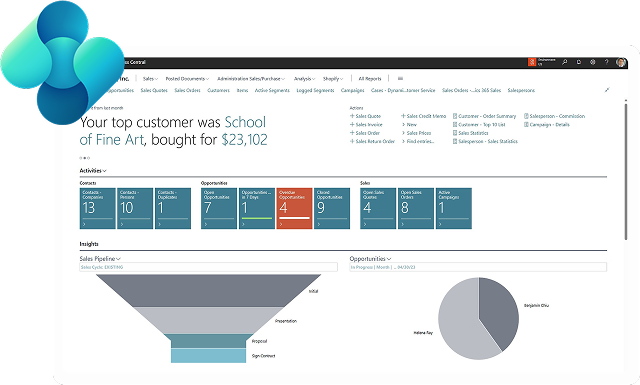Click arrow on Contacts - Companies tile
Image resolution: width=640 pixels, height=385 pixels.
click(x=84, y=224)
